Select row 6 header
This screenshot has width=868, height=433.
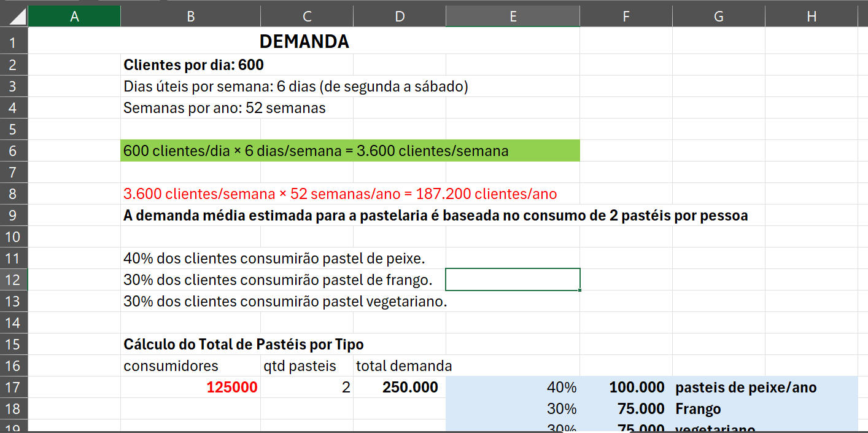click(14, 151)
